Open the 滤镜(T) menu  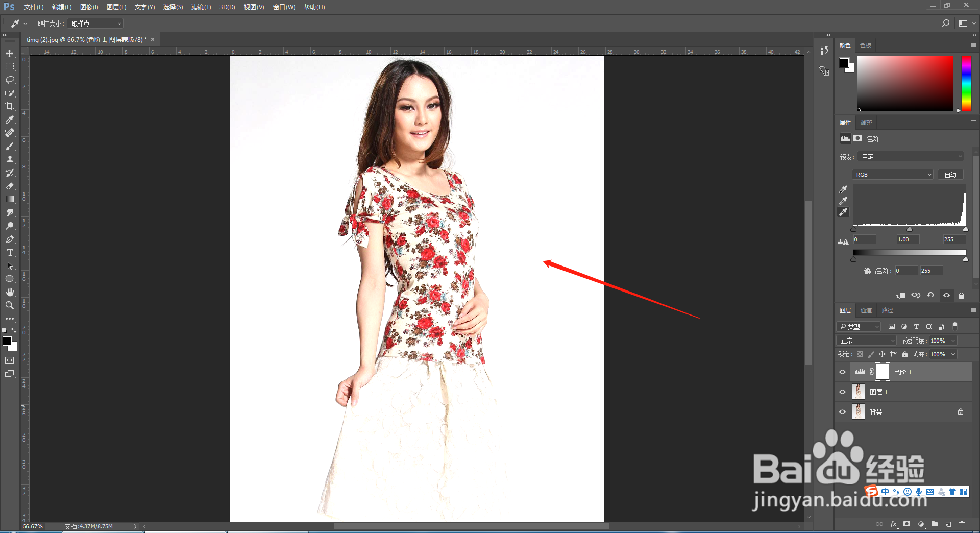click(x=201, y=7)
